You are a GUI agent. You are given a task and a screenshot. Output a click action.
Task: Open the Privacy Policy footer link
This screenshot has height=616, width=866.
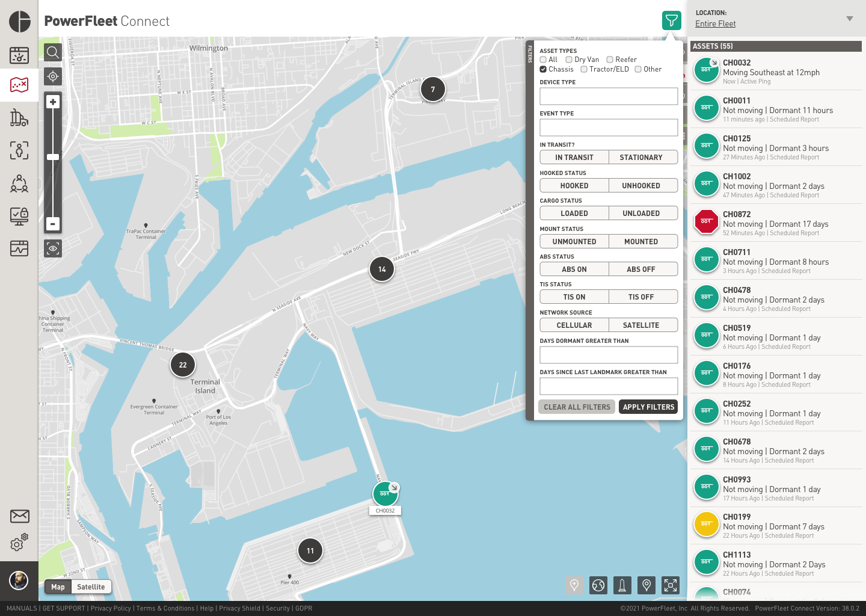coord(111,608)
